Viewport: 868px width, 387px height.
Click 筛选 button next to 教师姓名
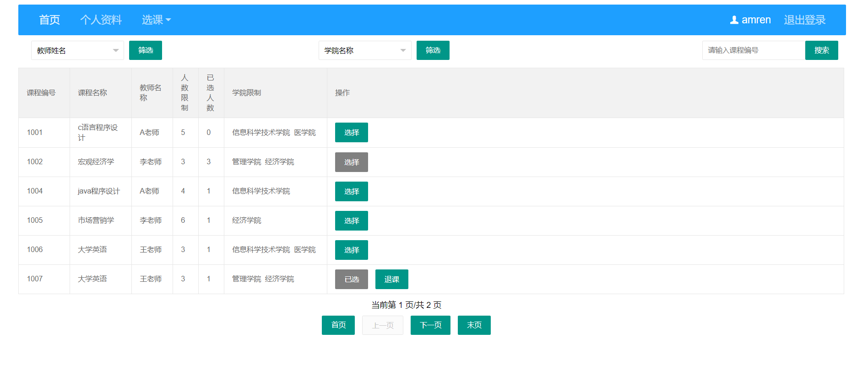tap(146, 50)
